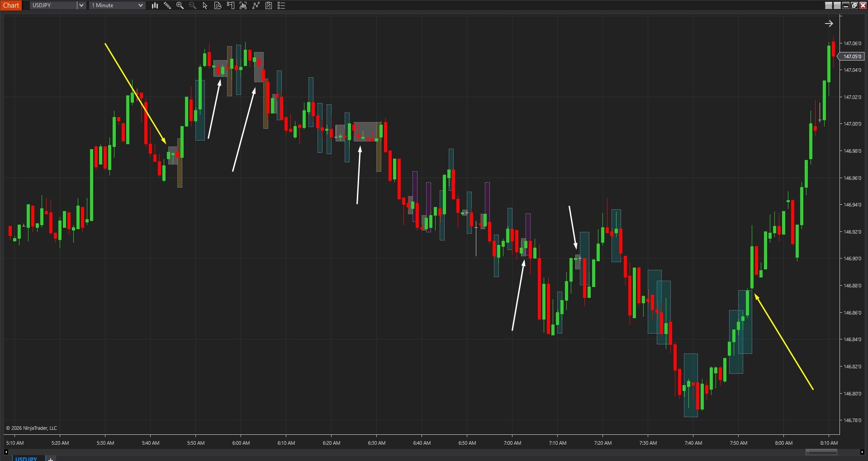
Task: Expand the USDJPY instrument dropdown arrow
Action: [81, 5]
